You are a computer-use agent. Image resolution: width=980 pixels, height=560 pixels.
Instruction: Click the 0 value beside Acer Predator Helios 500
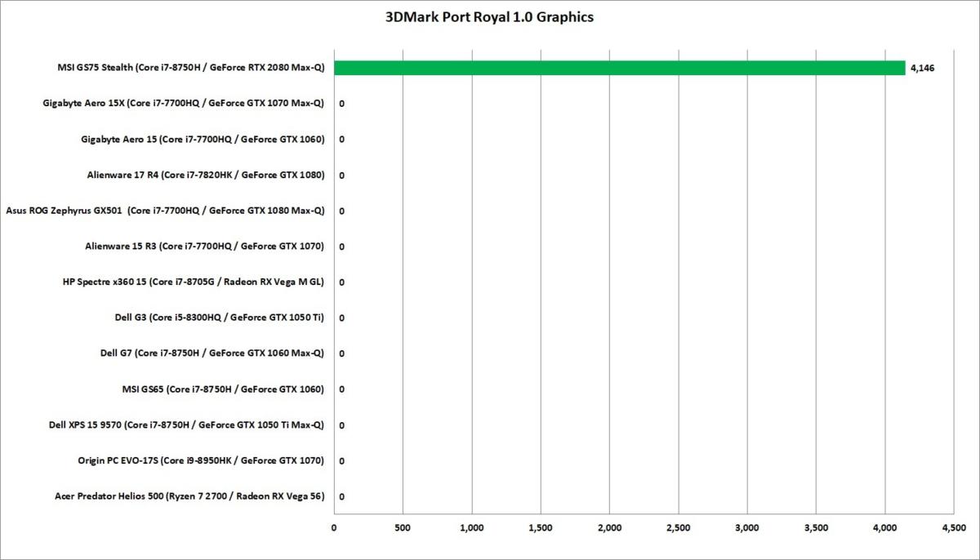click(x=341, y=496)
